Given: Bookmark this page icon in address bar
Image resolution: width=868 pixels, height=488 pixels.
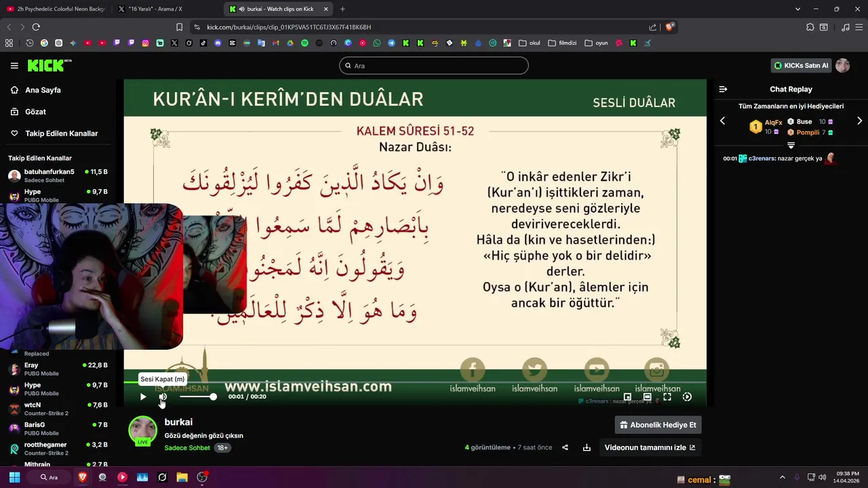Looking at the screenshot, I should (179, 27).
